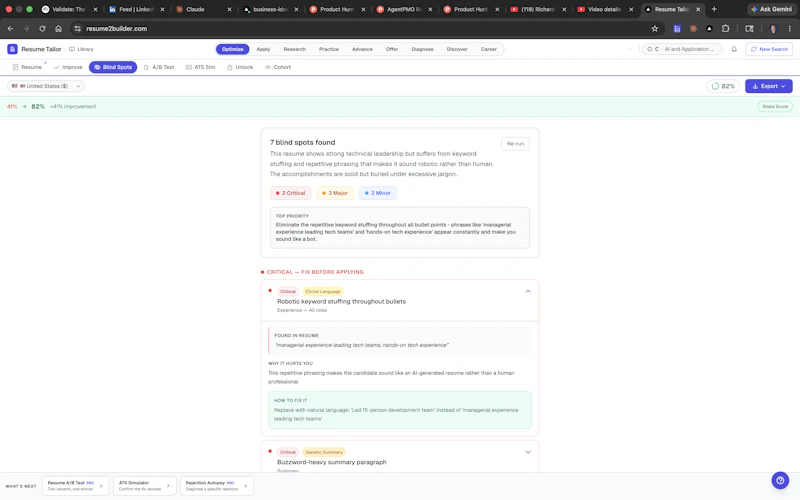Viewport: 800px width, 500px height.
Task: Open the Chrome three-dot menu
Action: pyautogui.click(x=789, y=29)
